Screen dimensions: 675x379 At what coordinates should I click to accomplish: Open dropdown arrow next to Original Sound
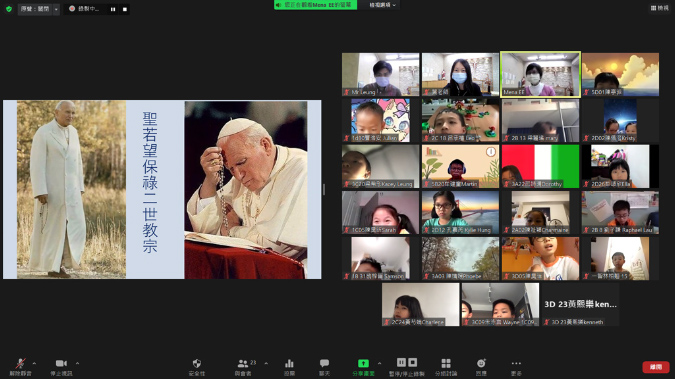56,9
